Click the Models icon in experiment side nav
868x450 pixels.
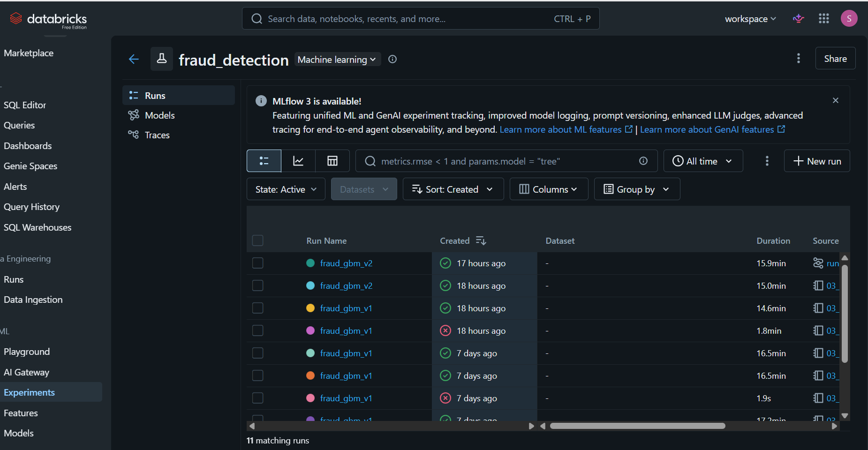[x=134, y=115]
